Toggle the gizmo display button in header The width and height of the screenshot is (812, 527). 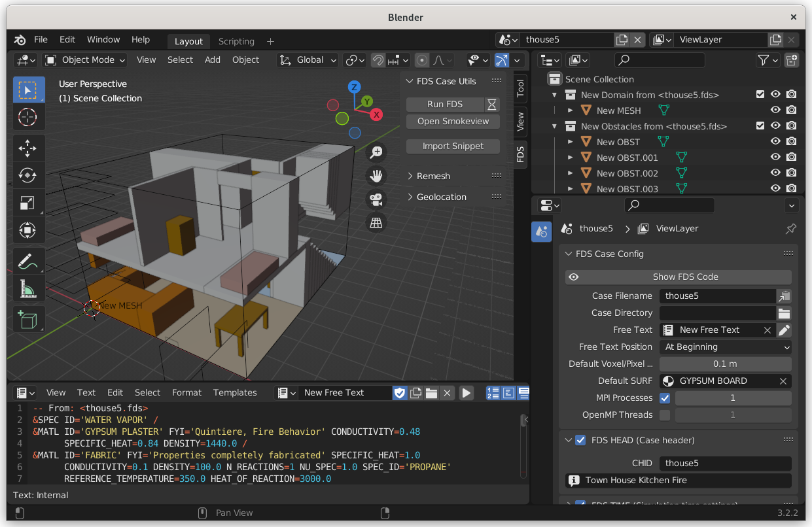501,60
